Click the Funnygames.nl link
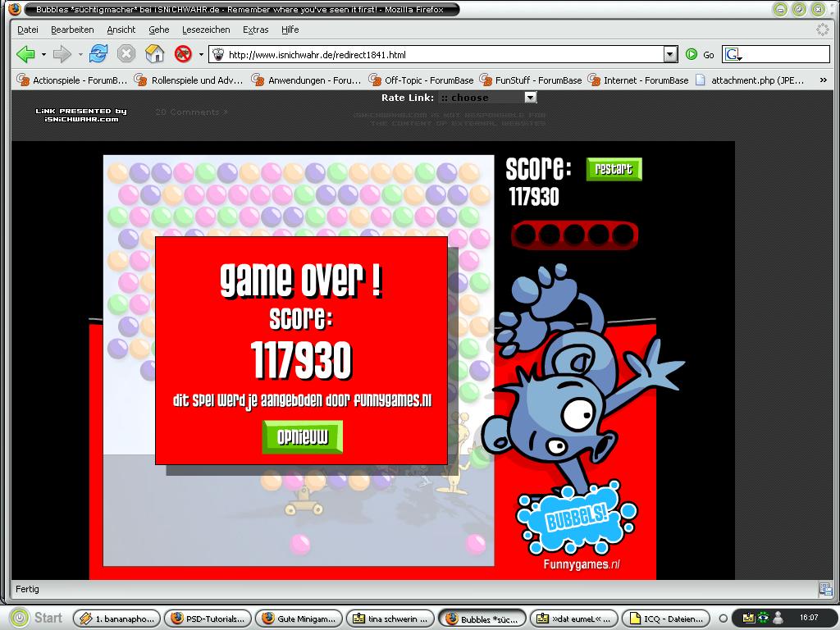This screenshot has height=630, width=840. [582, 564]
